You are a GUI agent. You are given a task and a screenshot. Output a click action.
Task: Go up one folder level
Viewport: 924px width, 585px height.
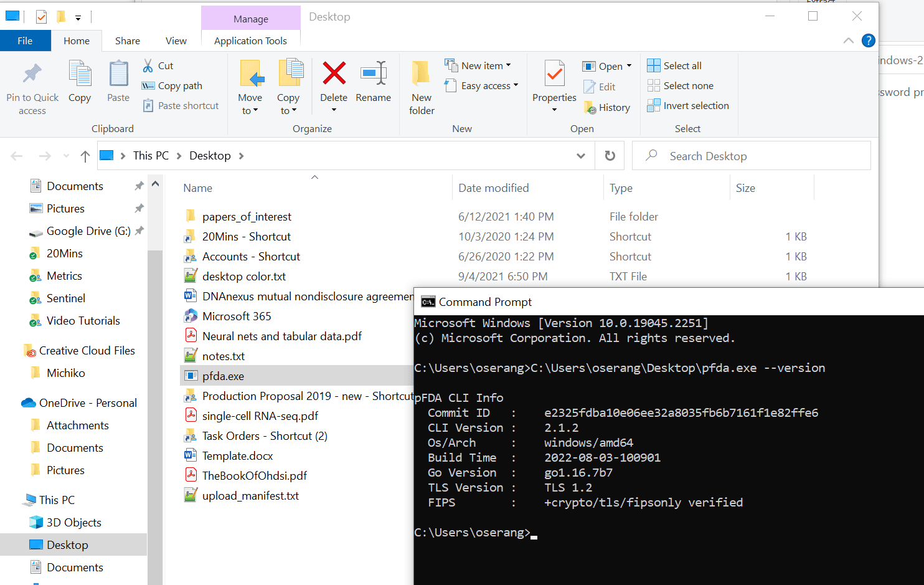tap(85, 156)
